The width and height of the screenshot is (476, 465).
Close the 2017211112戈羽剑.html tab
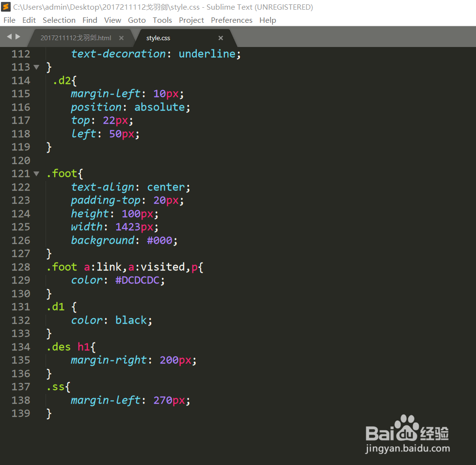tap(122, 38)
